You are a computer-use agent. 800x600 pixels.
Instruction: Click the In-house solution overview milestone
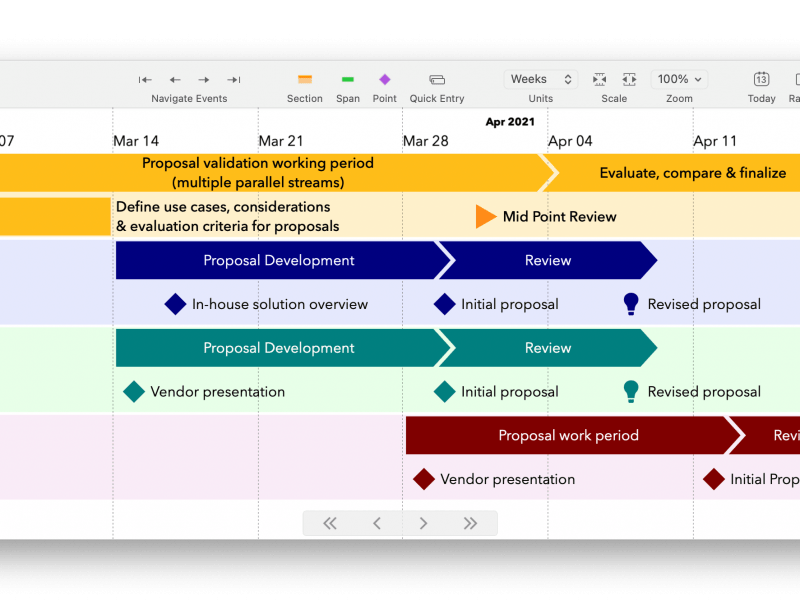[x=176, y=304]
